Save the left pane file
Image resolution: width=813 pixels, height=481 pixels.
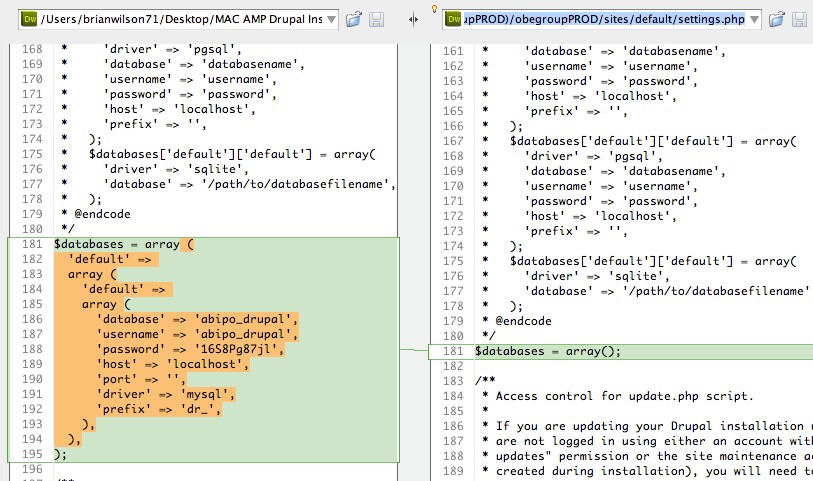click(x=376, y=20)
